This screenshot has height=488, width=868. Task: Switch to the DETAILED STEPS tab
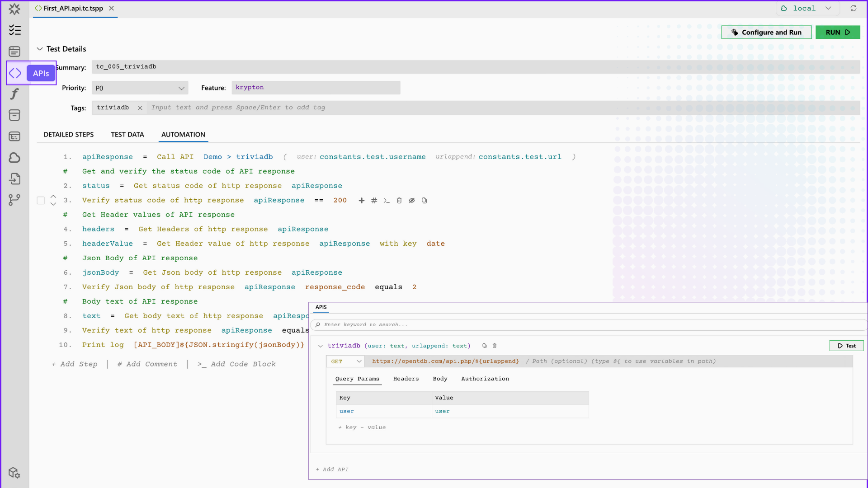pyautogui.click(x=69, y=134)
